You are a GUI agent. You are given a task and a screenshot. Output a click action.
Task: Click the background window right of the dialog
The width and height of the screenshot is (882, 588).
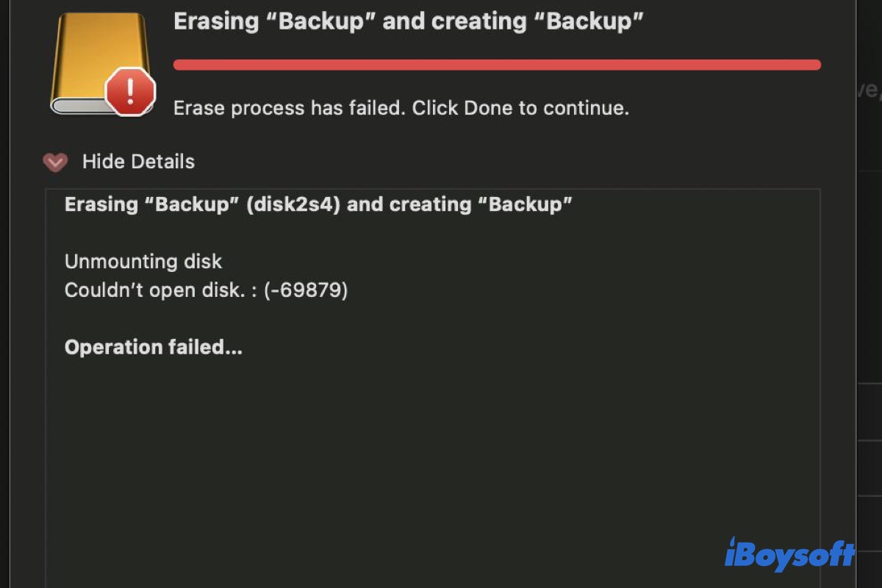870,294
